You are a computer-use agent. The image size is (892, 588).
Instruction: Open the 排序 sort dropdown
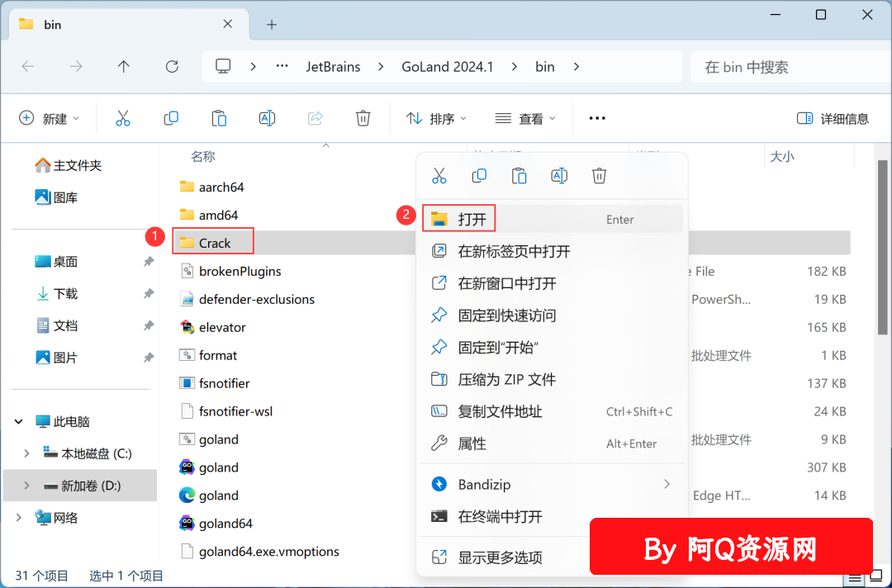click(436, 118)
